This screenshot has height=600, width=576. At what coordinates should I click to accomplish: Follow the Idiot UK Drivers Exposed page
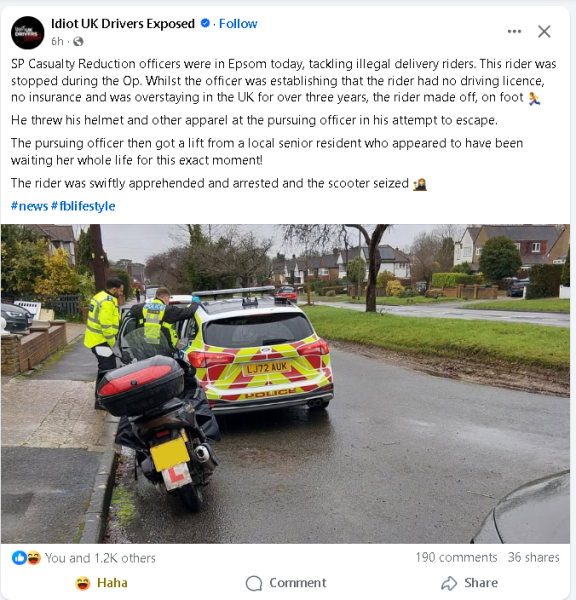[x=238, y=24]
